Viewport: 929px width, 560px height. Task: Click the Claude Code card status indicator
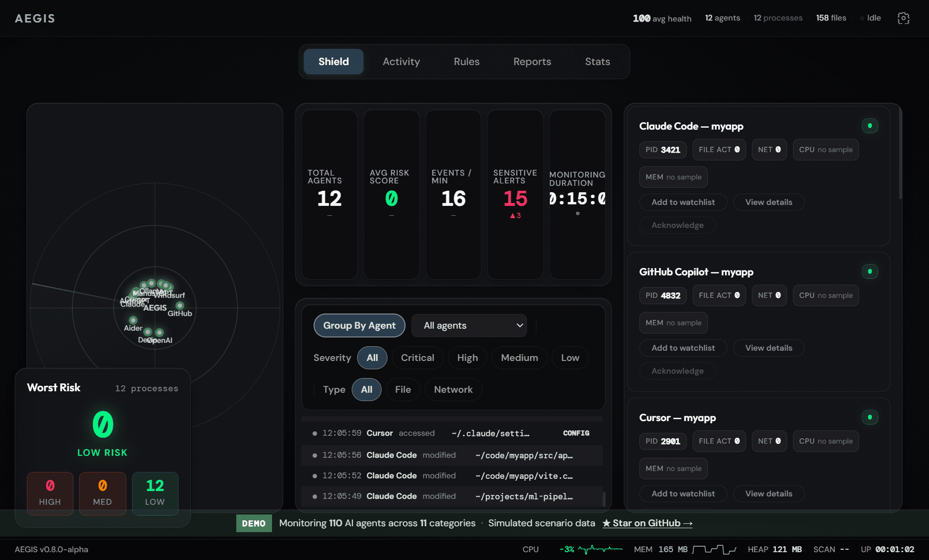coord(870,126)
